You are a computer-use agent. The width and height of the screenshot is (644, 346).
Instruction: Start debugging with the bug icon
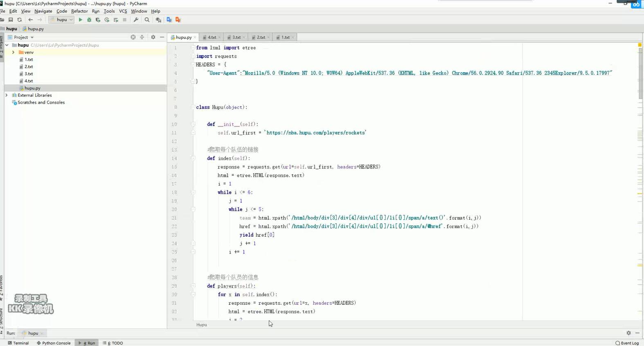coord(89,20)
